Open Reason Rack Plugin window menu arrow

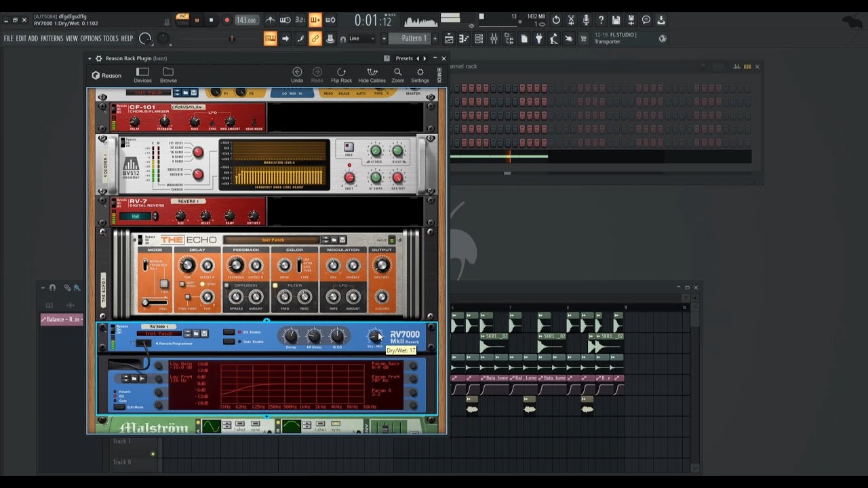[90, 58]
